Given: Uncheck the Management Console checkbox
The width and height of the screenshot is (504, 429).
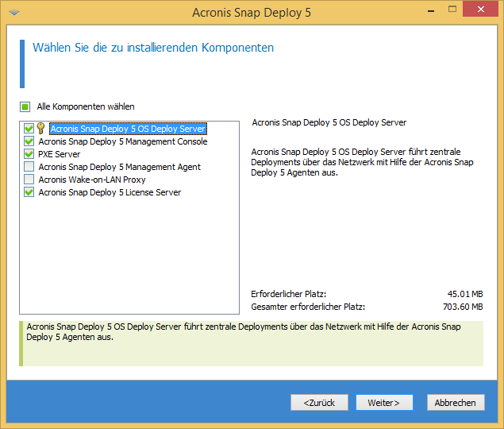Looking at the screenshot, I should (29, 141).
